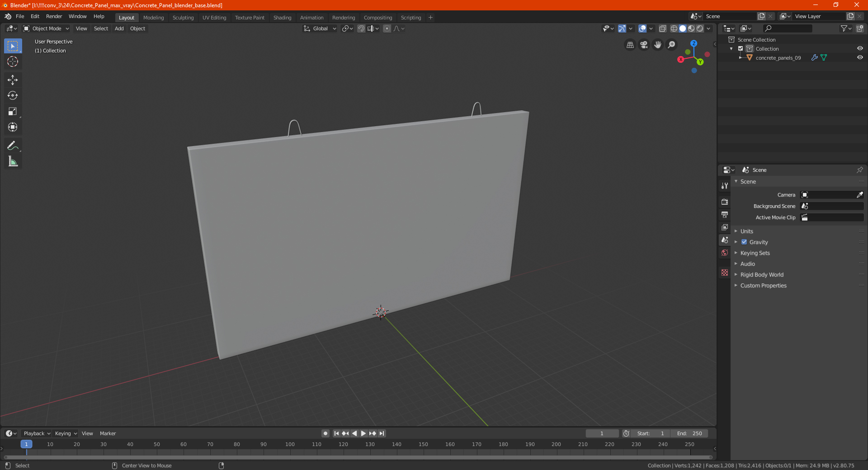The image size is (868, 470).
Task: Play the animation forward
Action: pyautogui.click(x=363, y=433)
